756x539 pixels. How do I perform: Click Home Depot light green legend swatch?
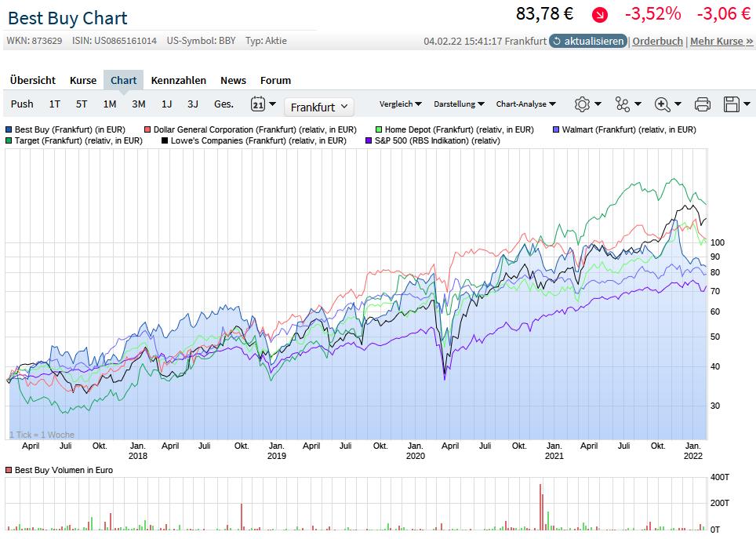click(x=379, y=129)
